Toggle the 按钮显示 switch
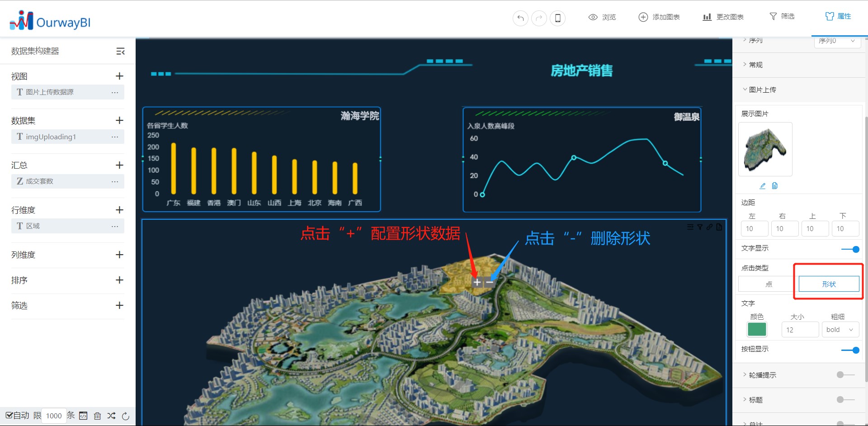868x426 pixels. [x=850, y=350]
